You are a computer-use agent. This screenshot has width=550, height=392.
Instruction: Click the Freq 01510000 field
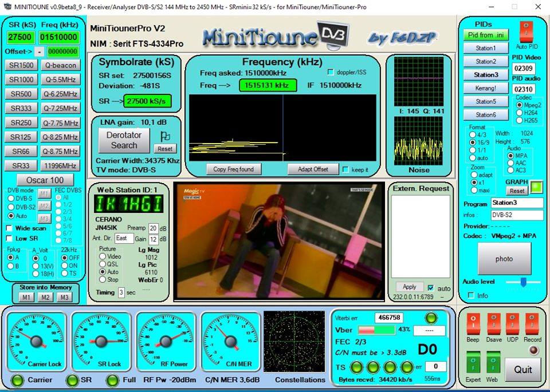coord(59,37)
